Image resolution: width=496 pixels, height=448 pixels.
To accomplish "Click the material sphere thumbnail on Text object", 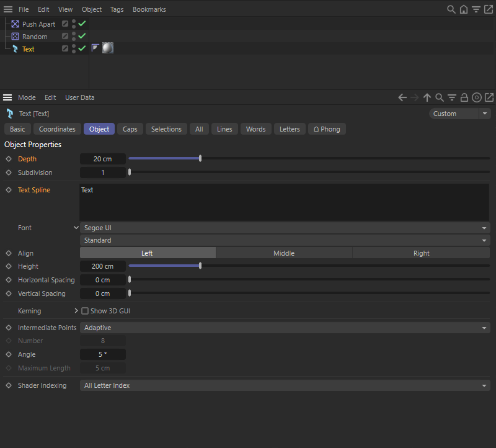I will (107, 48).
